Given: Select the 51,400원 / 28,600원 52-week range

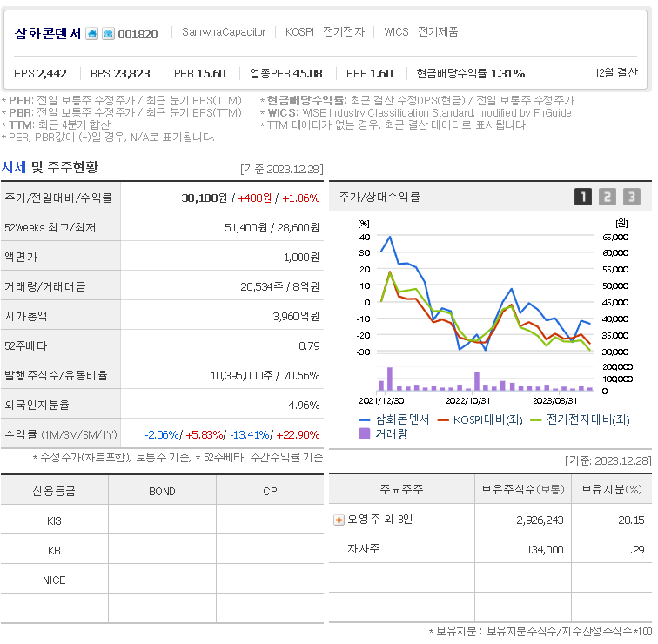Looking at the screenshot, I should click(x=272, y=227).
